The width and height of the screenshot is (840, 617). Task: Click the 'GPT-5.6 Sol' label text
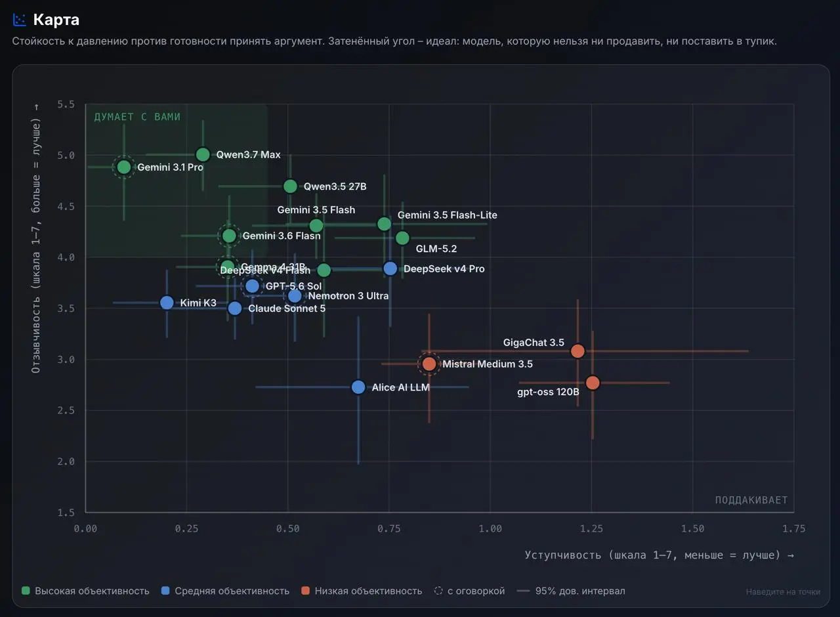(293, 286)
